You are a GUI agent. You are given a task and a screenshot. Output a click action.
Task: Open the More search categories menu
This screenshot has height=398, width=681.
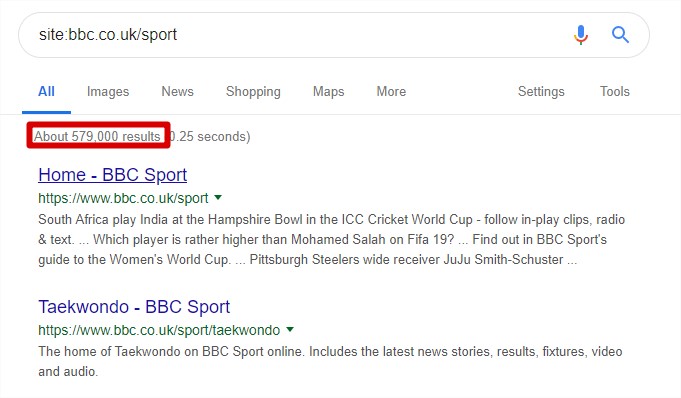point(391,92)
